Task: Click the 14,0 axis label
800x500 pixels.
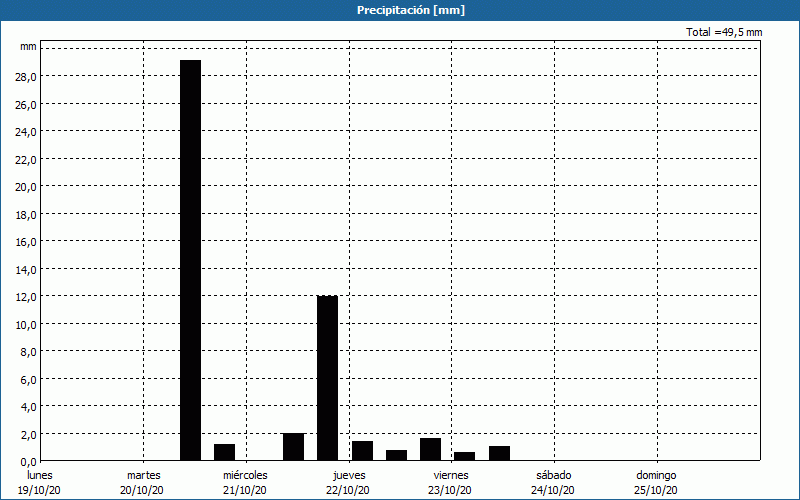Action: tap(26, 269)
